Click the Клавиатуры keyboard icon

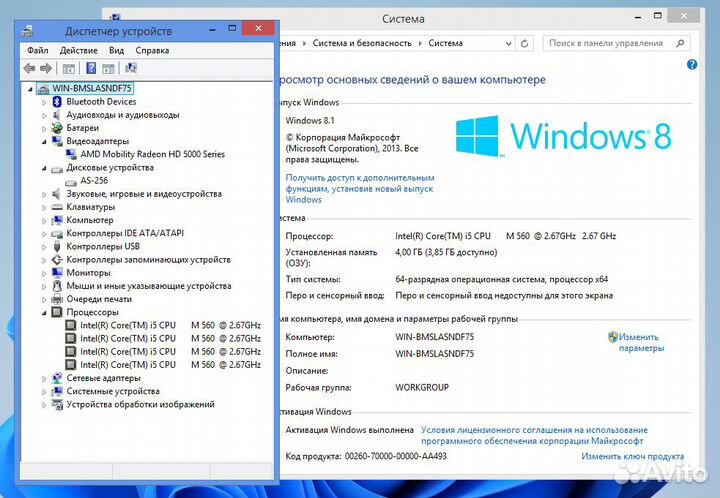pos(57,207)
